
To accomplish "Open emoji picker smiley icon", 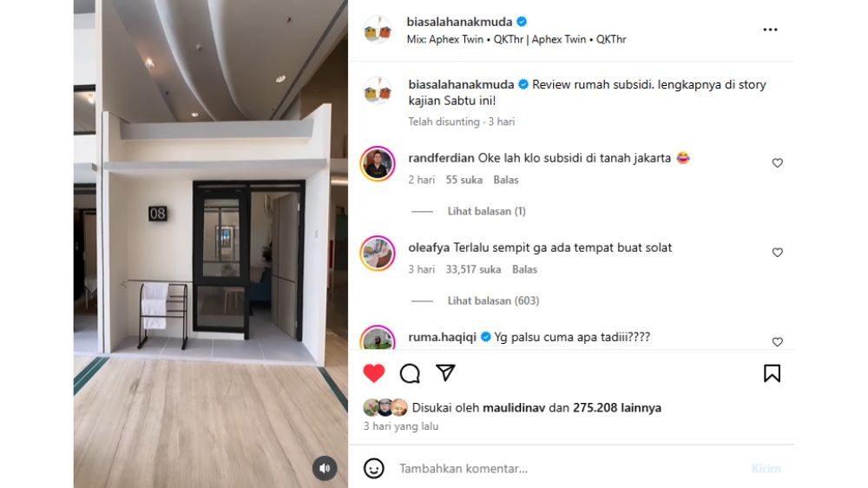I will (x=373, y=469).
